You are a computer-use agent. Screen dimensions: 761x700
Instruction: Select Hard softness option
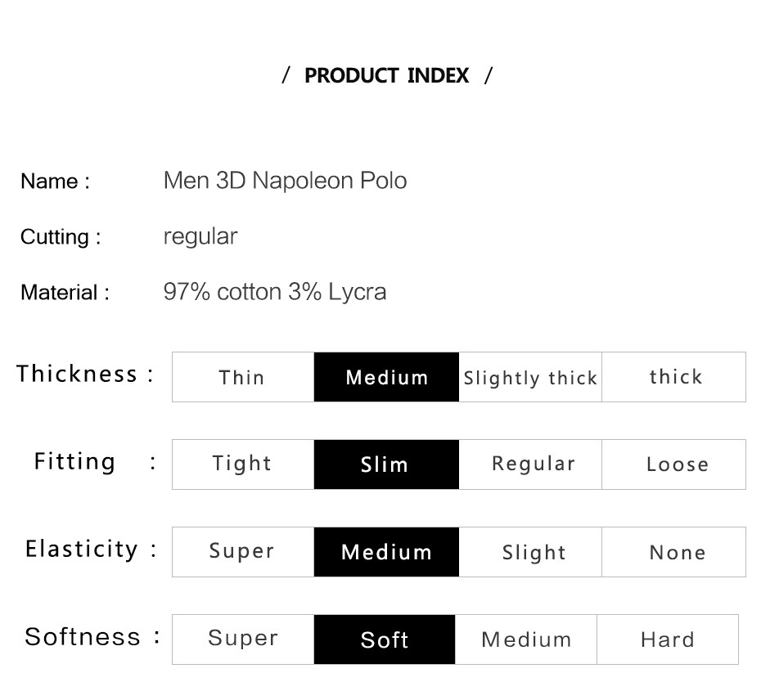pyautogui.click(x=668, y=639)
